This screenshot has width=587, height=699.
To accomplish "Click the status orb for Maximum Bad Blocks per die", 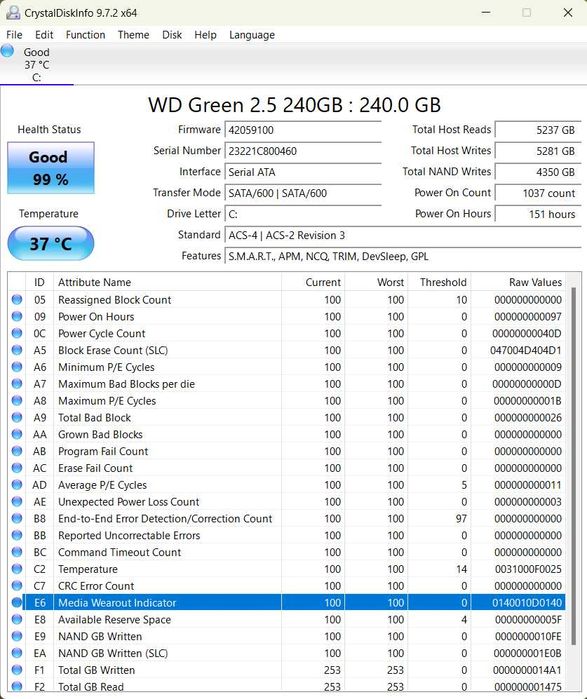I will (17, 384).
